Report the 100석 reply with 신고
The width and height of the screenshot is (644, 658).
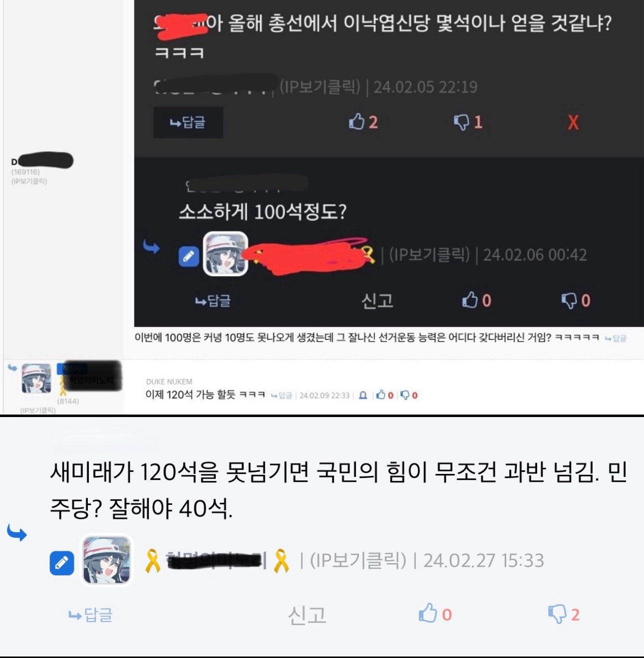[377, 301]
